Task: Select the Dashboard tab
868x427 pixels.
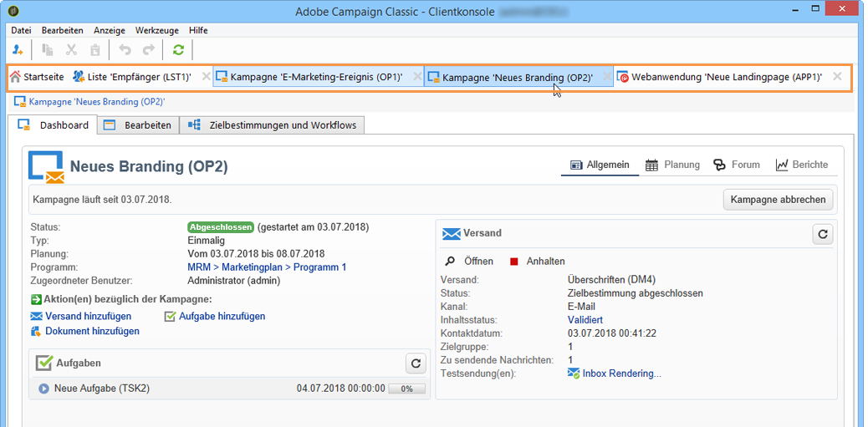Action: pyautogui.click(x=53, y=125)
